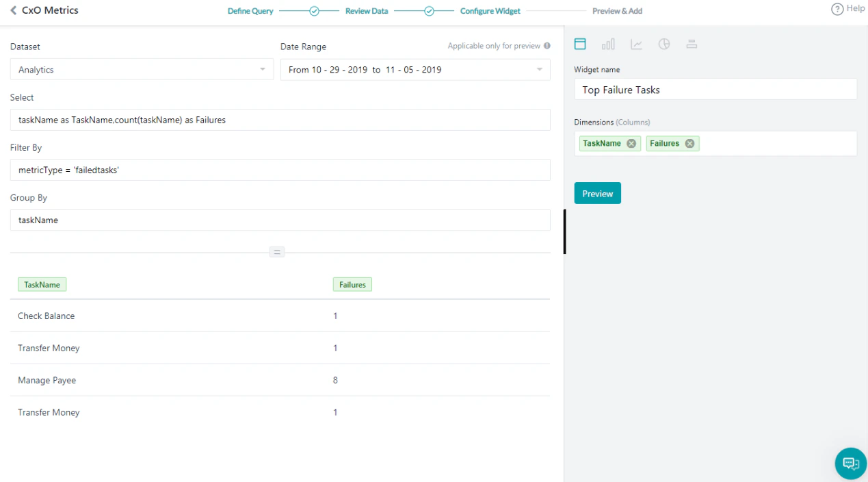Open the Date Range dropdown
Image resolution: width=868 pixels, height=482 pixels.
point(415,69)
